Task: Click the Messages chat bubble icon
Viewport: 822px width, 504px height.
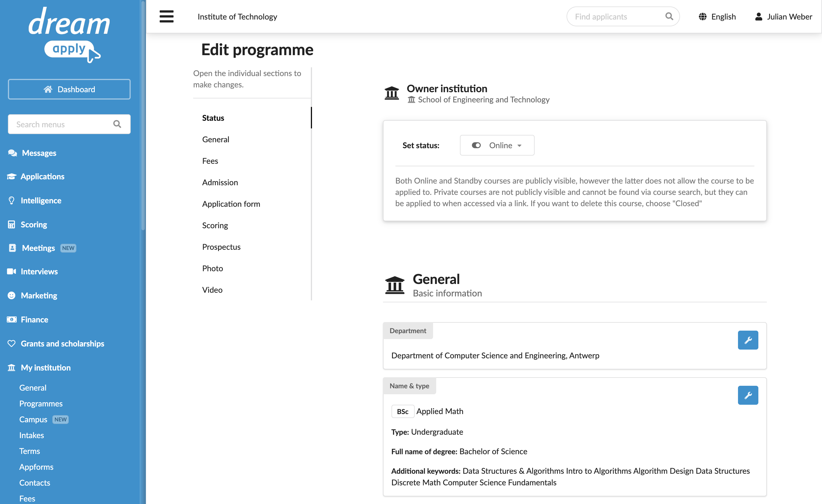Action: [12, 153]
